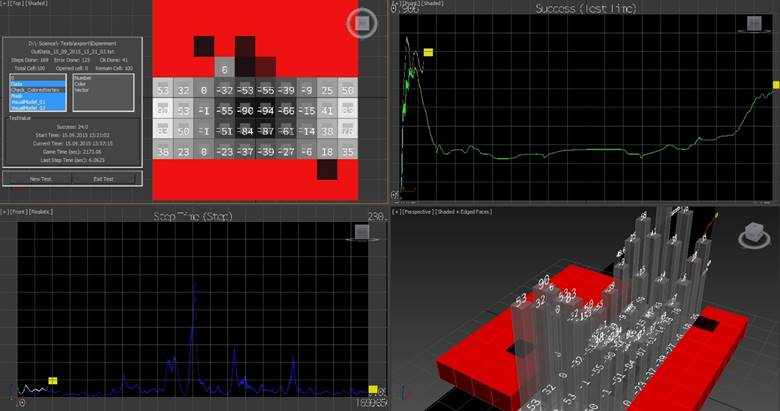Viewport: 780px width, 411px height.
Task: Click the grid cell labeled -87
Action: click(x=266, y=128)
